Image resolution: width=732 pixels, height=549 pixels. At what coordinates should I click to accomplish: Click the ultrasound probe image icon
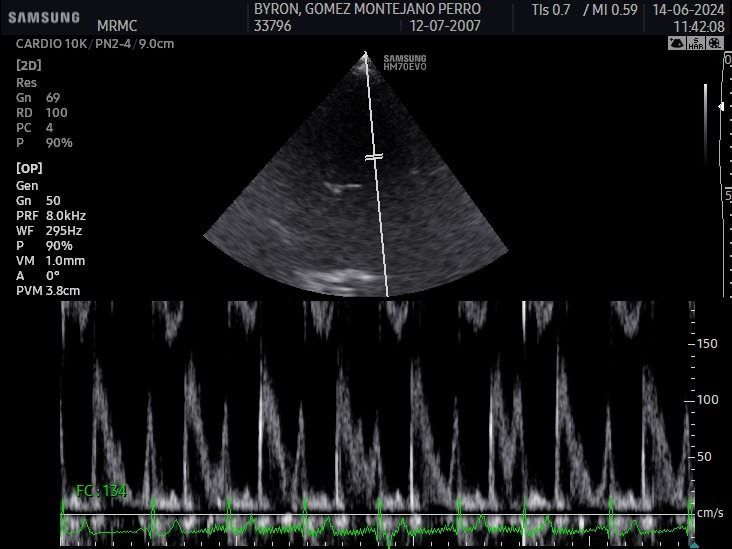[x=677, y=43]
